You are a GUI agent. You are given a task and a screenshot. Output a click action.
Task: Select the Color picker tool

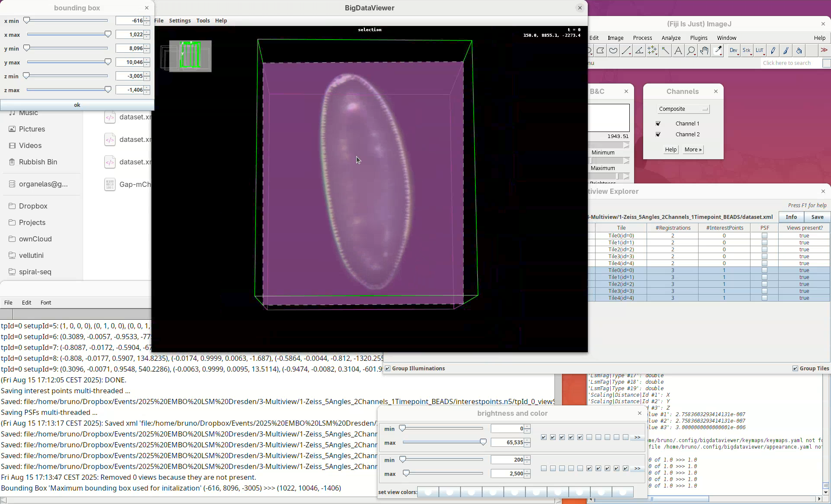click(x=718, y=51)
